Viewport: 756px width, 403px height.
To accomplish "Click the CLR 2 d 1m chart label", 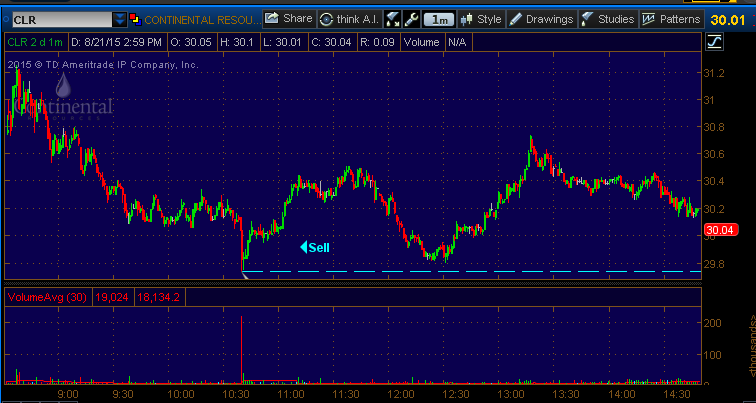I will click(32, 41).
